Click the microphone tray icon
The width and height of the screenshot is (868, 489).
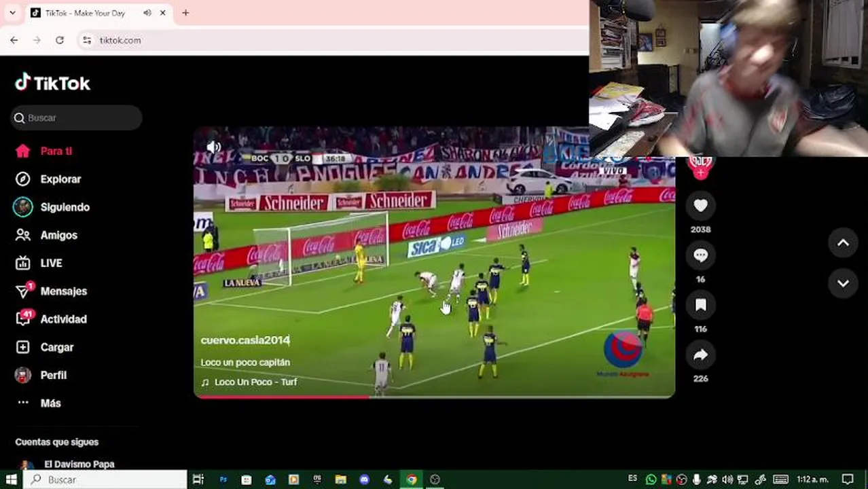pyautogui.click(x=696, y=479)
